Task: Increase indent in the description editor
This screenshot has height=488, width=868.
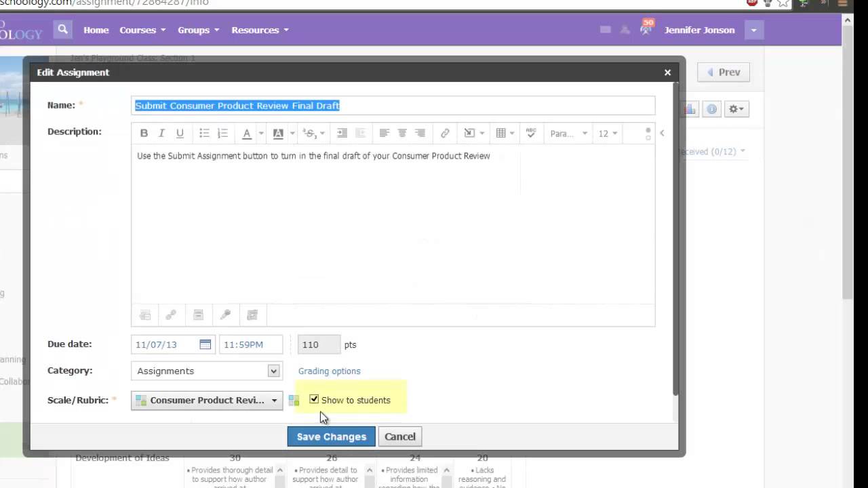Action: [x=342, y=134]
